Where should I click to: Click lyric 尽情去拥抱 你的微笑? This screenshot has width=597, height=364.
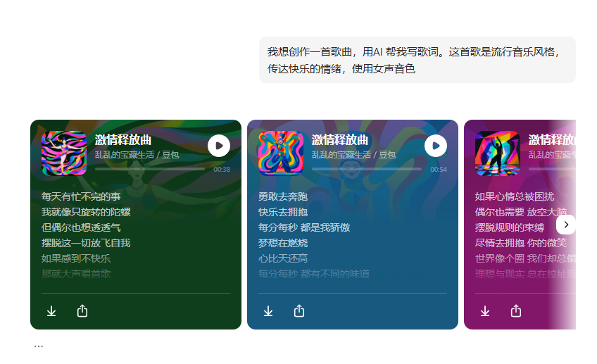[x=521, y=243]
